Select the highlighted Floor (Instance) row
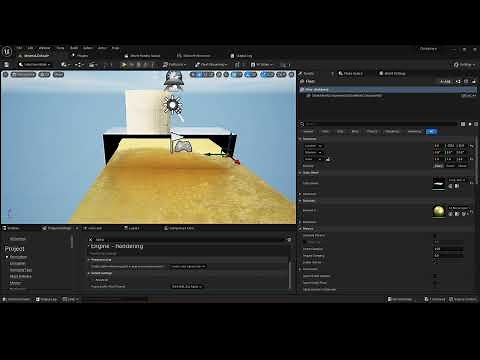Viewport: 480px width, 360px height. point(388,90)
